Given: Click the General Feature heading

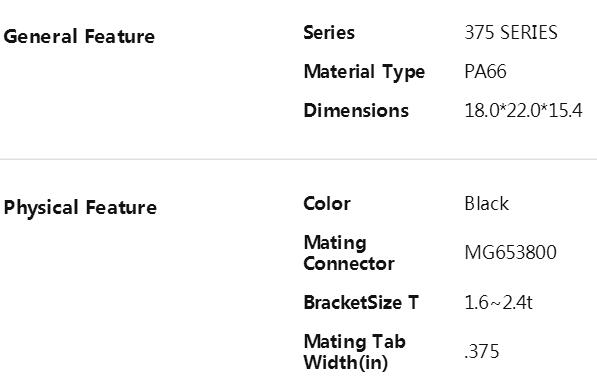Looking at the screenshot, I should click(x=79, y=37).
